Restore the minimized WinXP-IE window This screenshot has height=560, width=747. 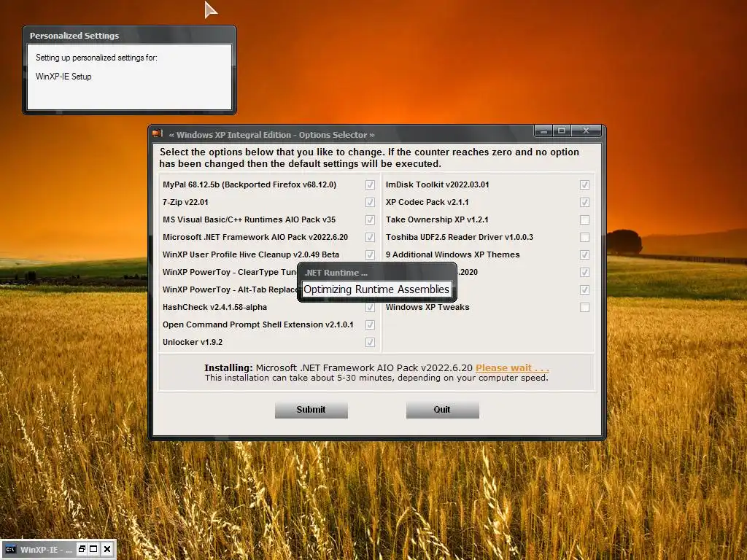82,549
